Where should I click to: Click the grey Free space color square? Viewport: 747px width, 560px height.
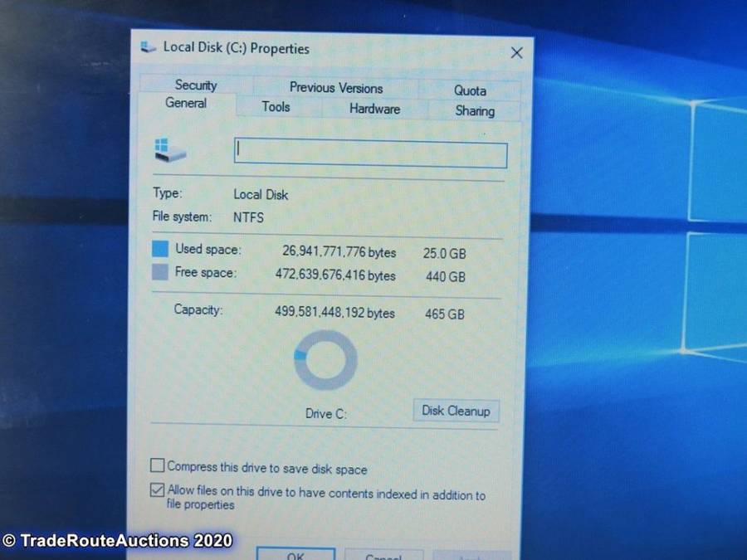(160, 272)
